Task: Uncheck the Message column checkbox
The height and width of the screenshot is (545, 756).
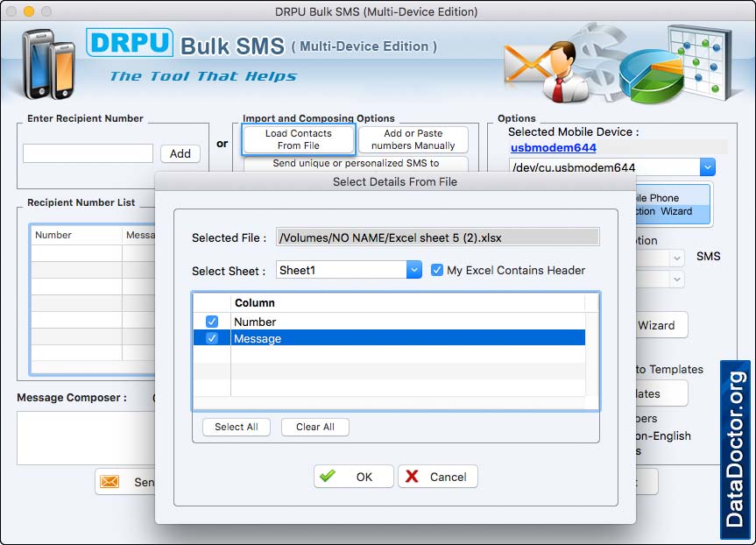Action: pyautogui.click(x=212, y=338)
